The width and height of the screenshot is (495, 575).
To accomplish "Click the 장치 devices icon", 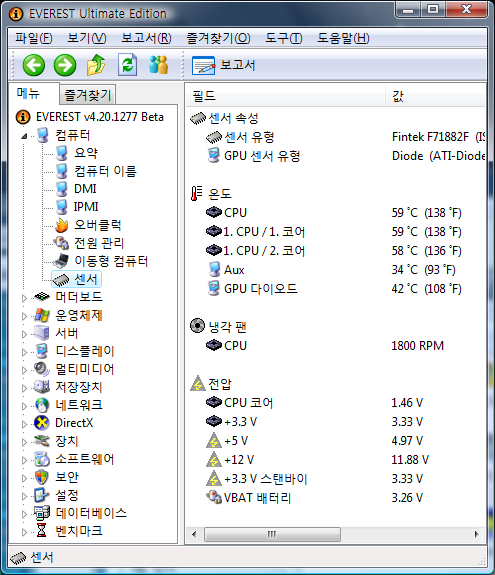I will pyautogui.click(x=42, y=440).
